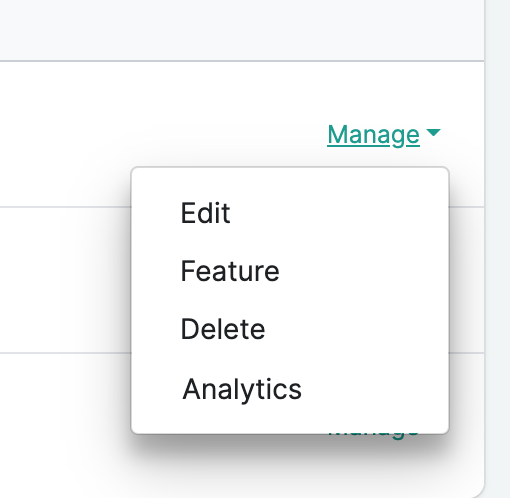The image size is (510, 498).
Task: Click the Analytics entry
Action: click(242, 389)
